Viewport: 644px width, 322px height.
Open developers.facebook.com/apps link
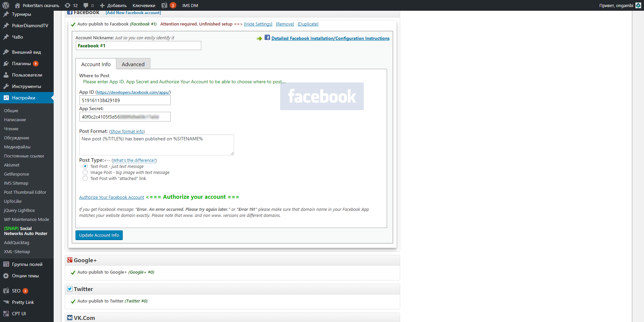click(133, 92)
